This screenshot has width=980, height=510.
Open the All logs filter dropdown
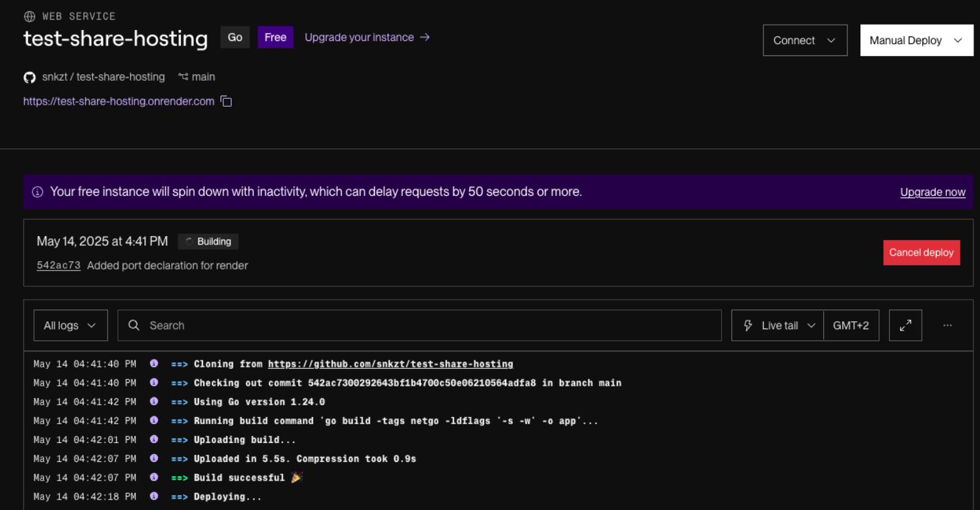(70, 325)
